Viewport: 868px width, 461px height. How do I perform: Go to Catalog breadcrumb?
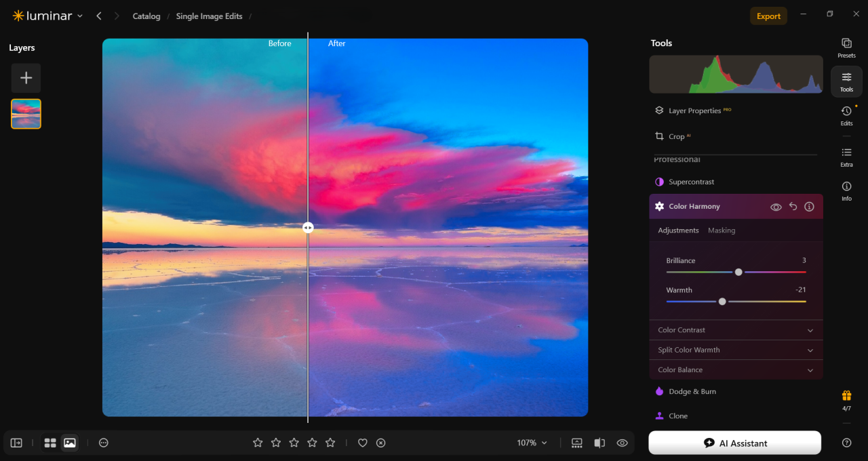click(x=146, y=16)
